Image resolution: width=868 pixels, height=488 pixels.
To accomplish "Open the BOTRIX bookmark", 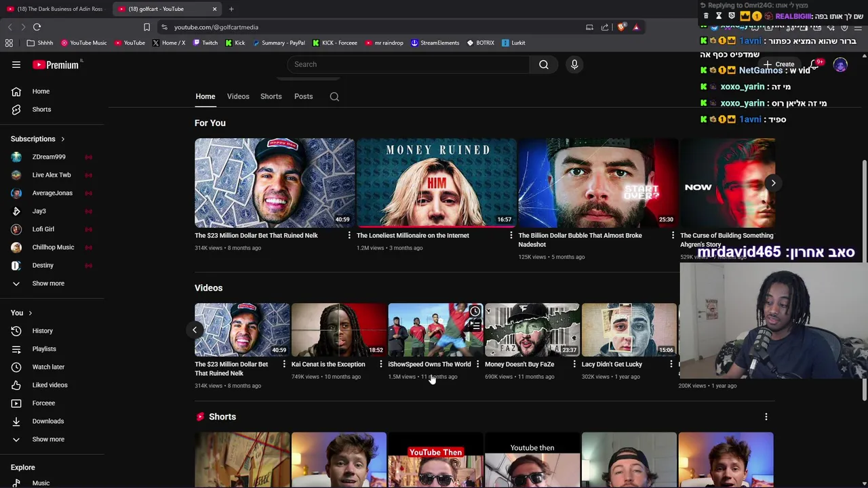I will 481,43.
